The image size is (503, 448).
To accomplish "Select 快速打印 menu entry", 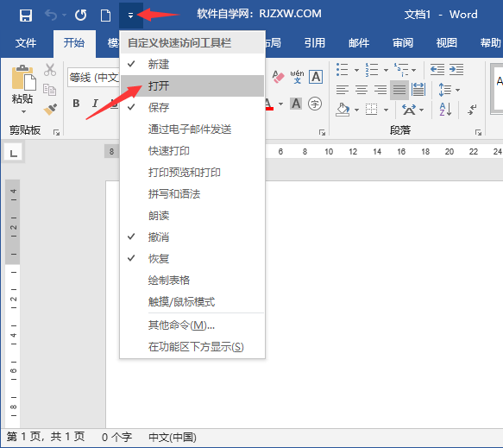I will [x=192, y=150].
